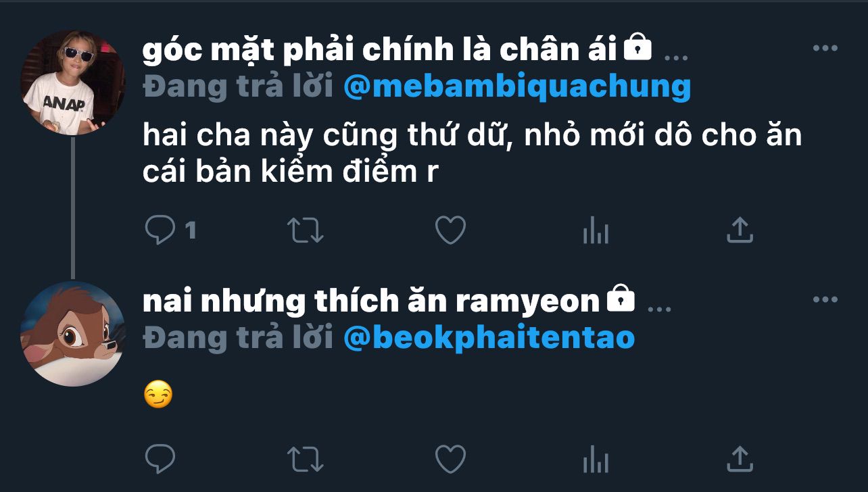Open more options for second tweet
The width and height of the screenshot is (868, 492).
[x=825, y=299]
